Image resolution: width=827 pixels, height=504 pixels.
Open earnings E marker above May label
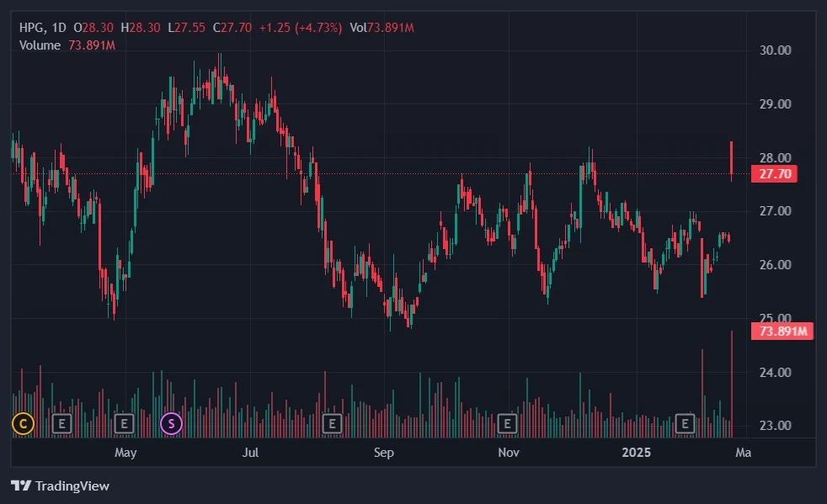124,423
